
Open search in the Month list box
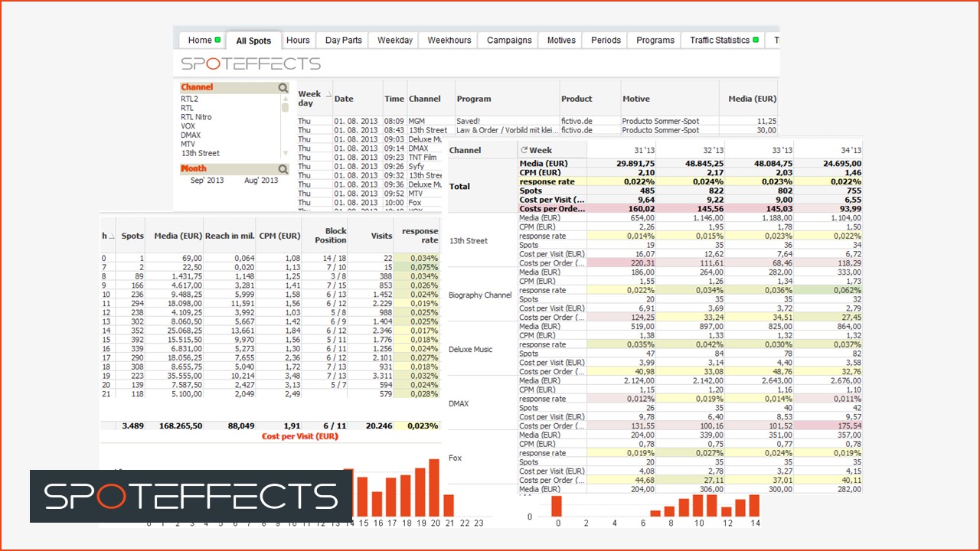(283, 169)
